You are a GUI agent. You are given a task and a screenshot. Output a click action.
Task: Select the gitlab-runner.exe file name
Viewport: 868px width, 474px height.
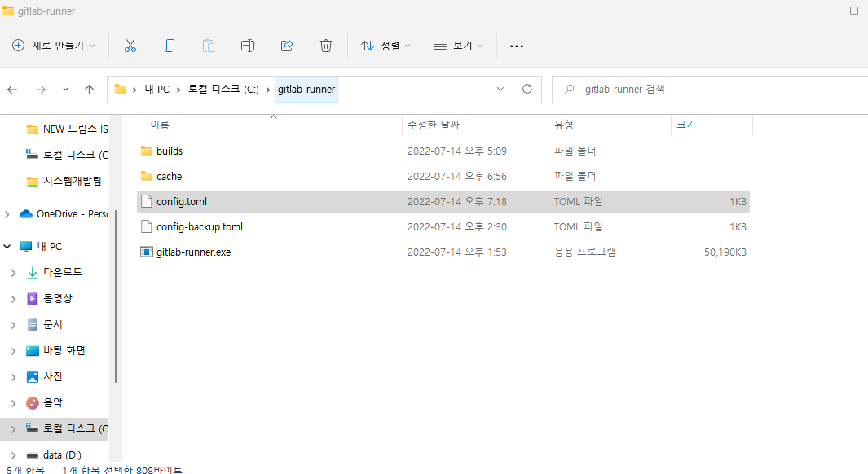[x=193, y=252]
